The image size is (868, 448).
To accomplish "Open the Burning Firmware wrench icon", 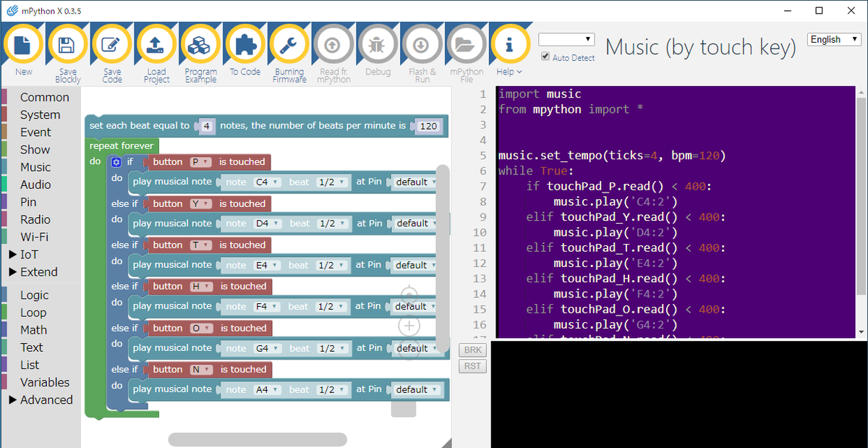I will 289,45.
